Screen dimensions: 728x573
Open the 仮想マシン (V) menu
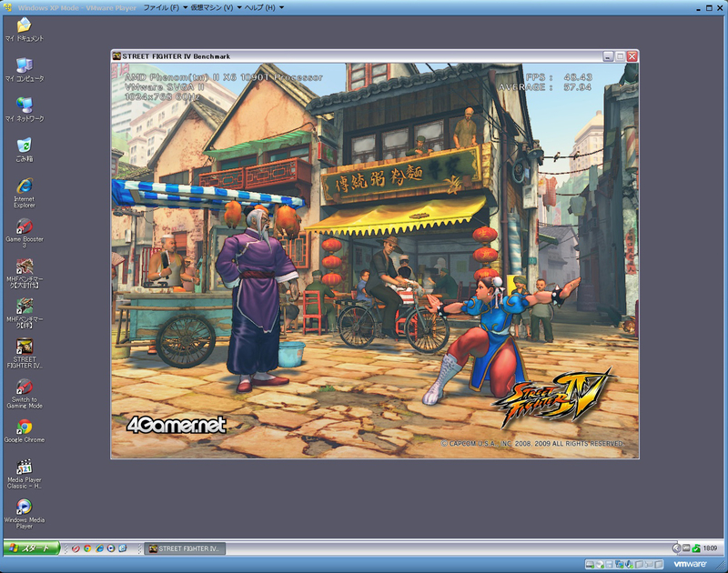tap(216, 7)
